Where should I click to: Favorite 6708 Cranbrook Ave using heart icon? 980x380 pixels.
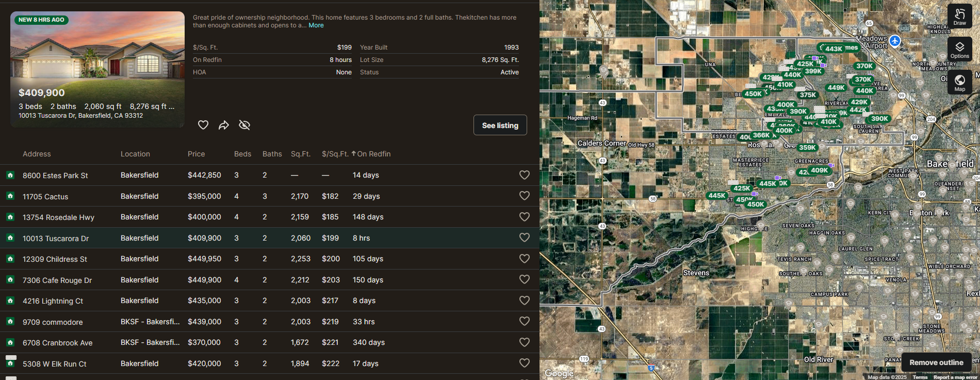(x=525, y=342)
